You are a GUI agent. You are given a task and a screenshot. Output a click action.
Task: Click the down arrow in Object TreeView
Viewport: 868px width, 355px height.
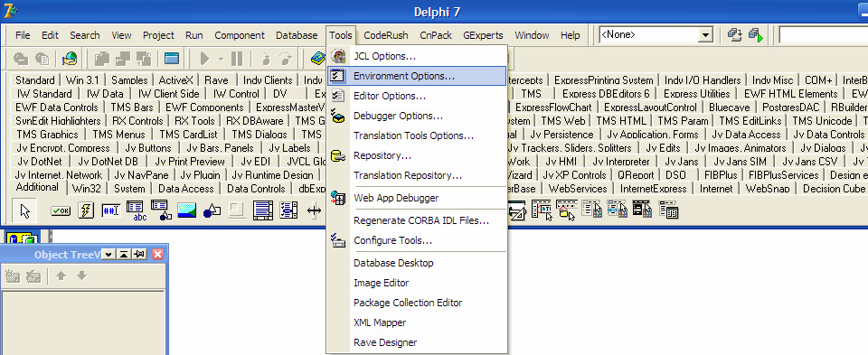coord(81,276)
